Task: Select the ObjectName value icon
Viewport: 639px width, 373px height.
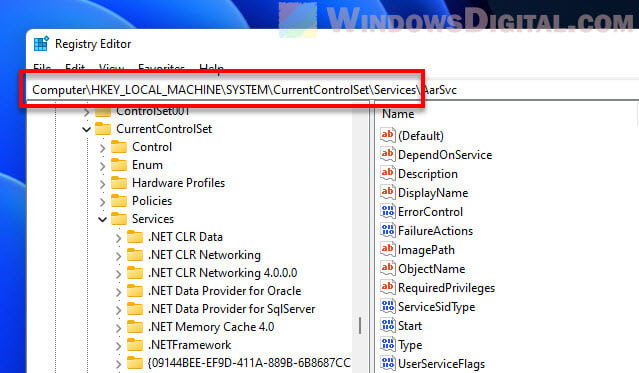Action: click(x=388, y=268)
